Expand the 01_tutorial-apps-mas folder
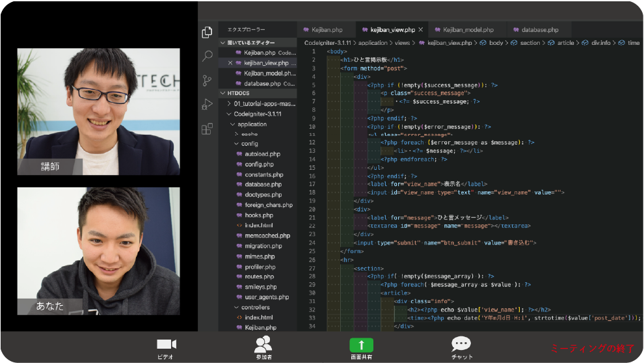The width and height of the screenshot is (644, 363). (x=265, y=104)
